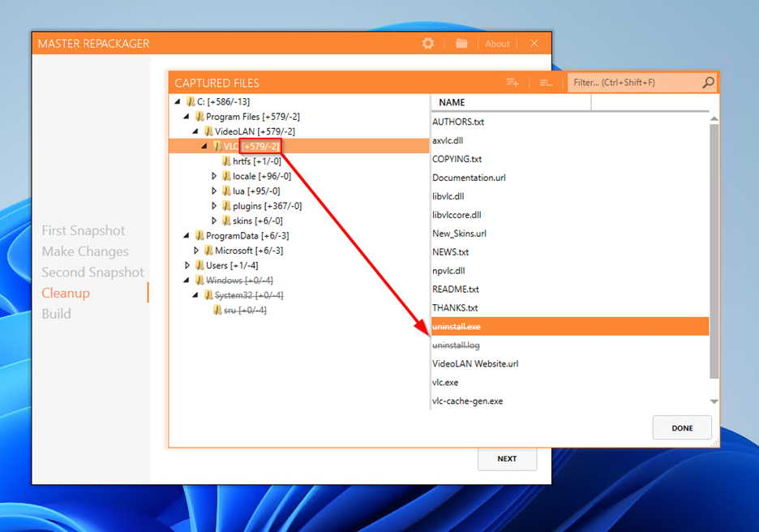759x532 pixels.
Task: Expand the locale folder node
Action: tap(214, 176)
